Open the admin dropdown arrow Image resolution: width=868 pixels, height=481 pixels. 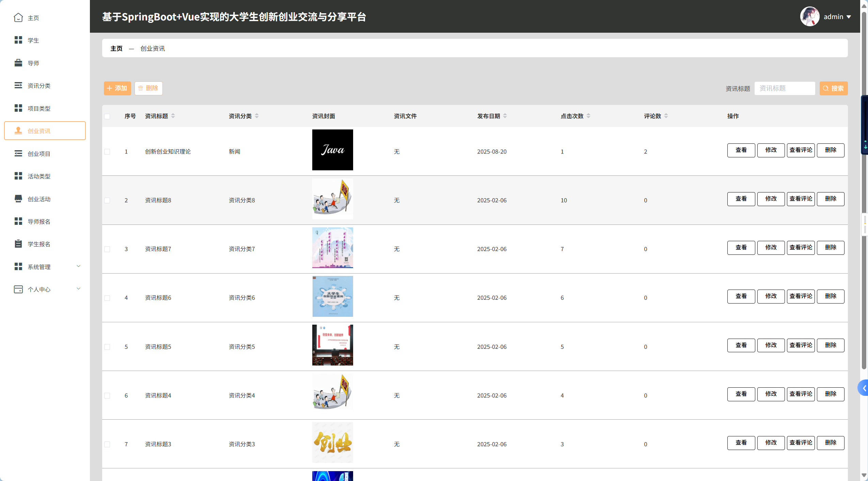pos(849,17)
